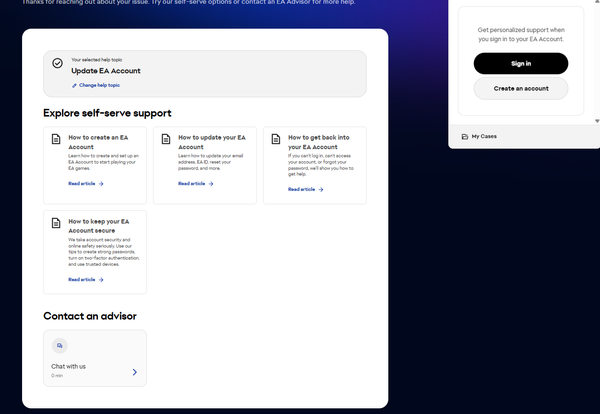Click the document icon beside 'How to keep your EA Account secure'
The image size is (600, 414).
pos(57,222)
